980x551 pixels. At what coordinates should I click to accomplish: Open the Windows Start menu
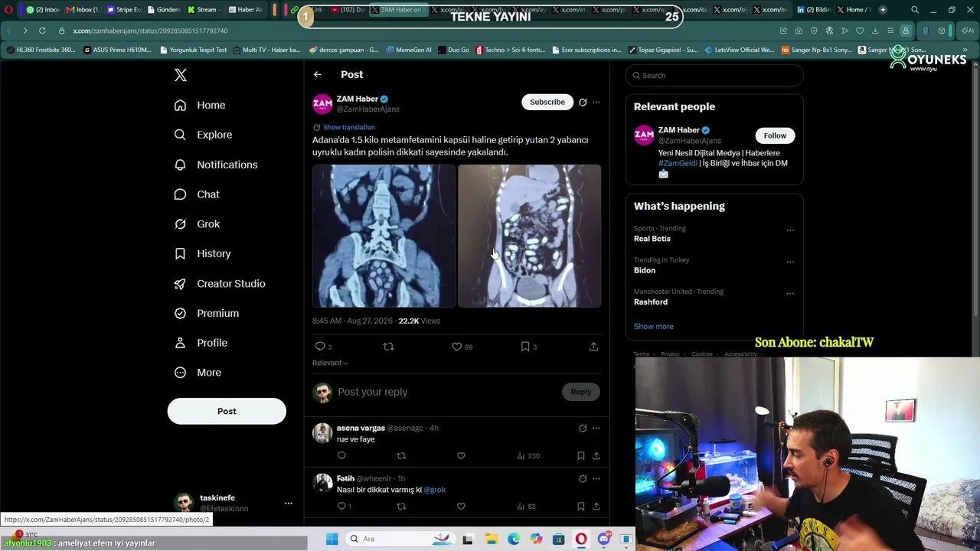coord(332,539)
